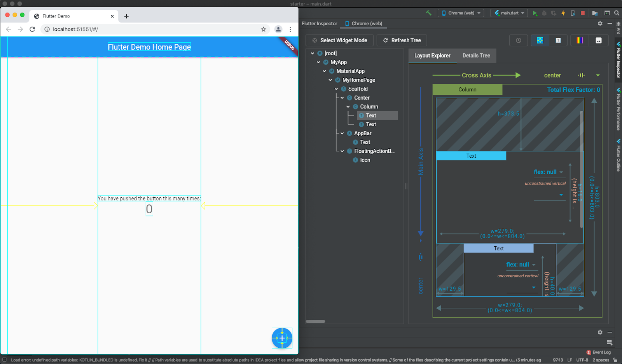Screen dimensions: 622x364
Task: Click the Search everywhere magnifier icon
Action: (616, 13)
